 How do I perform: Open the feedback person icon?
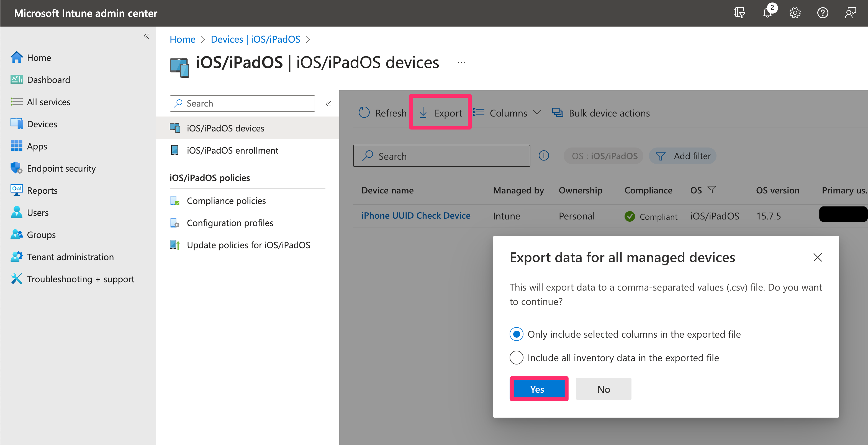point(850,13)
